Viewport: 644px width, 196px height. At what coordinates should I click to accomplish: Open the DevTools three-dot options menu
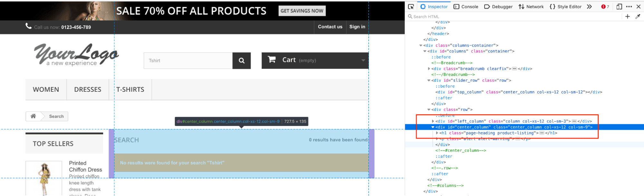click(x=629, y=7)
